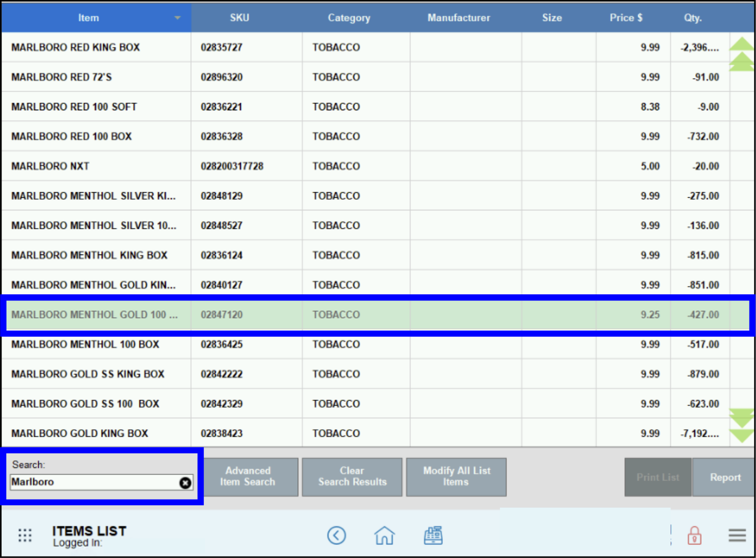
Task: Open the Home icon
Action: pos(384,535)
